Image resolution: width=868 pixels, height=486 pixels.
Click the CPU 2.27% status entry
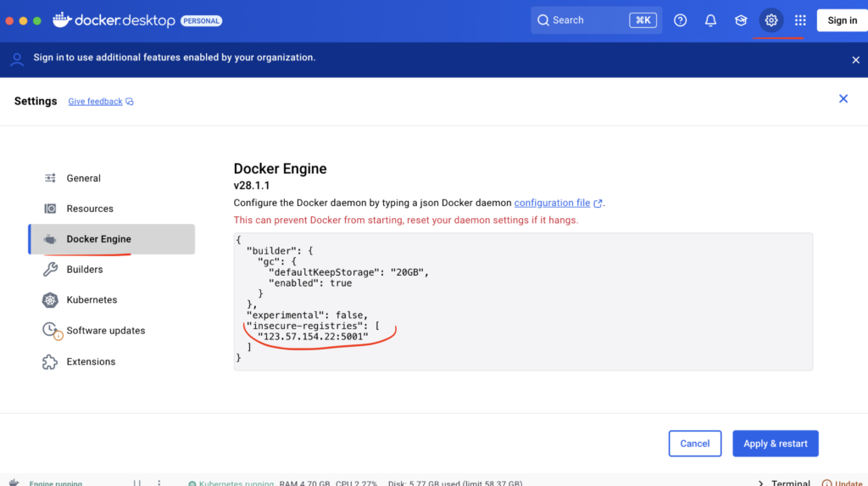coord(357,483)
